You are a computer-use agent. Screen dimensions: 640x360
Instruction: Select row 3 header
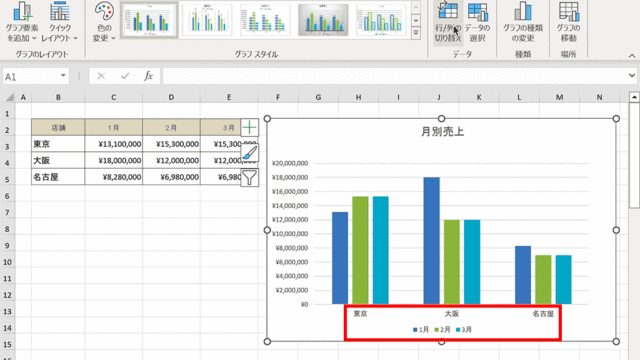pos(7,147)
